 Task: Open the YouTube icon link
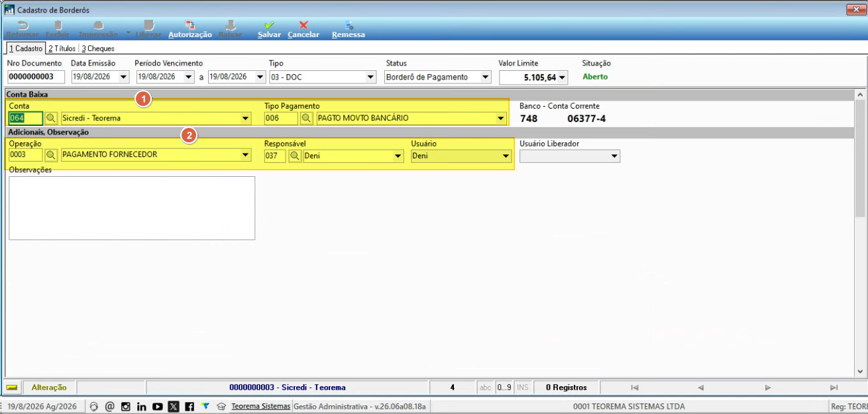tap(158, 406)
